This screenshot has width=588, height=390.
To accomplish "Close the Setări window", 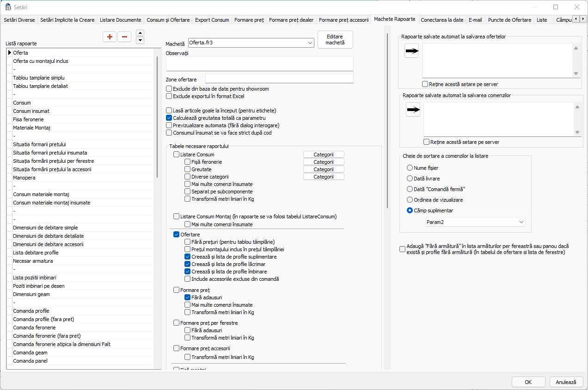I will [x=577, y=7].
